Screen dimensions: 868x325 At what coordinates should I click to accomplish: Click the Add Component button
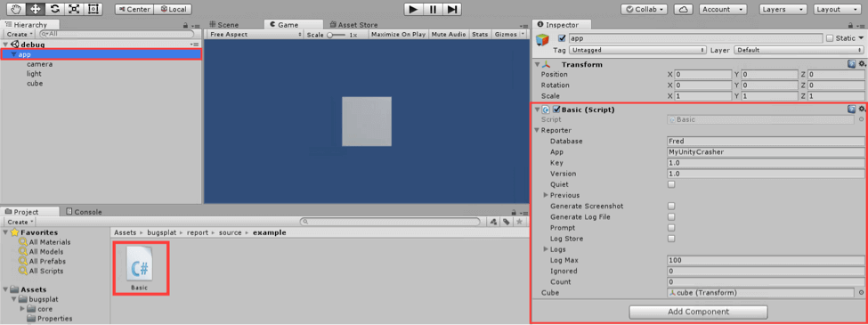coord(698,312)
